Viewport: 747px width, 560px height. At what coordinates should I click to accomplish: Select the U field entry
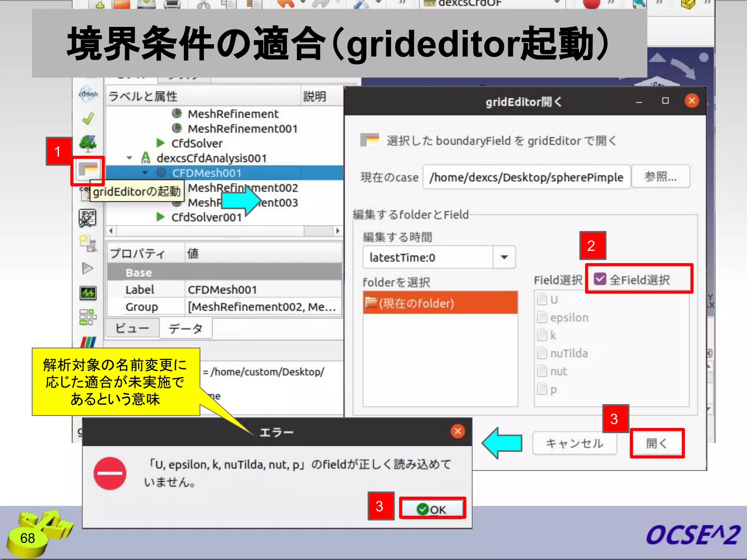click(x=554, y=300)
